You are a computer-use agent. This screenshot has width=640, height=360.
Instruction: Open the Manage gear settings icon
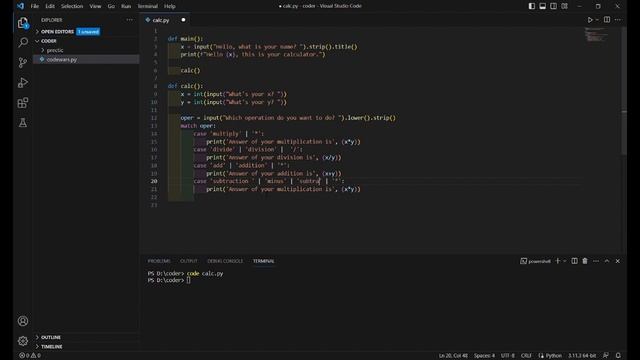[x=23, y=340]
